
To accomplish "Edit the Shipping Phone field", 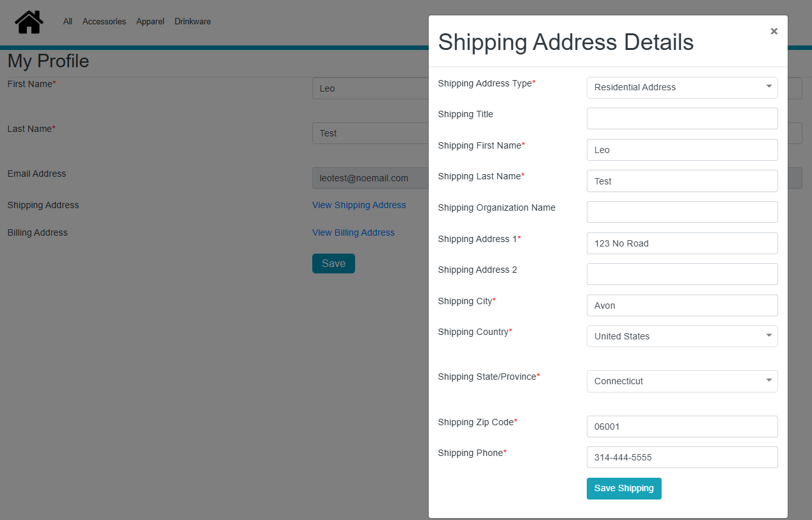I will tap(681, 457).
